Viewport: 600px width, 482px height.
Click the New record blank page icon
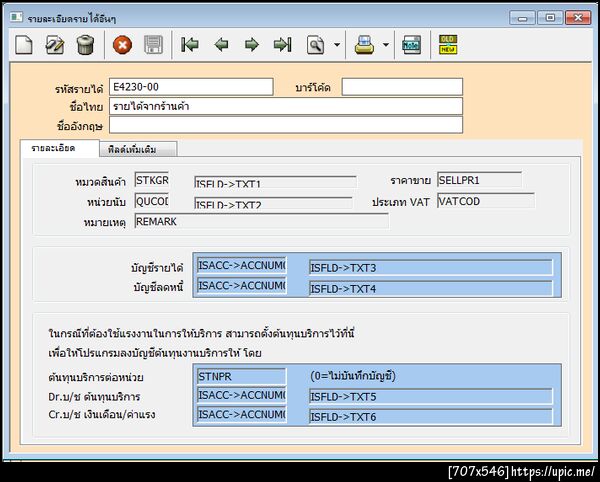(24, 45)
